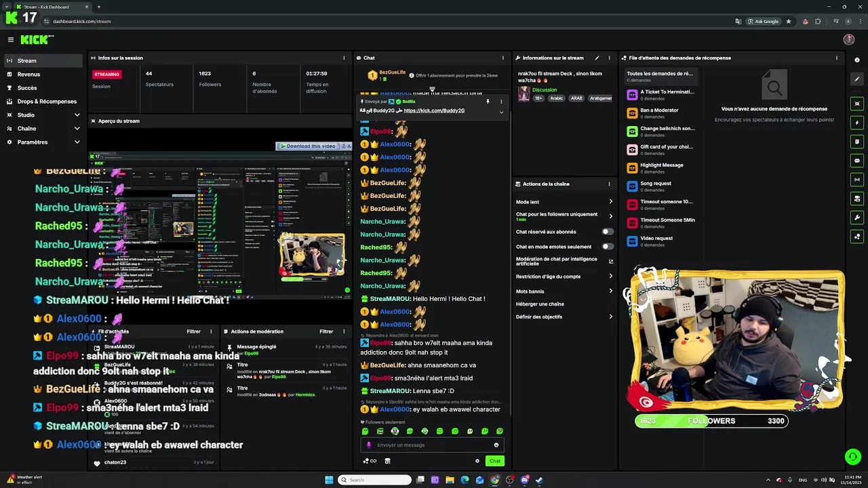The height and width of the screenshot is (488, 868).
Task: Open Steam from the taskbar
Action: click(x=539, y=480)
